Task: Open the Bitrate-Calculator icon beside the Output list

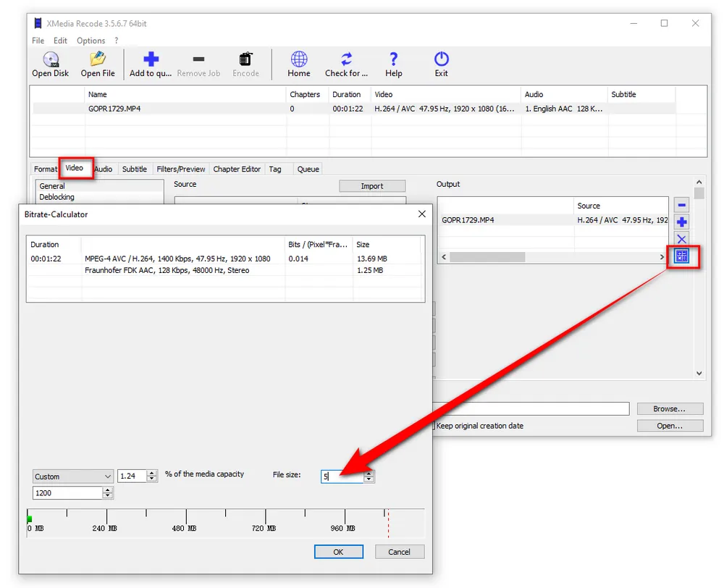Action: pos(681,256)
